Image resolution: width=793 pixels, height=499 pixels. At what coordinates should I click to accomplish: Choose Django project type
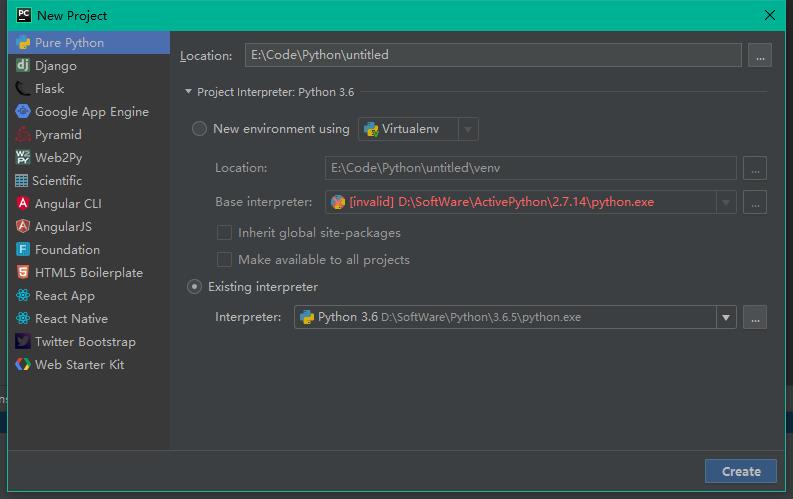89,66
